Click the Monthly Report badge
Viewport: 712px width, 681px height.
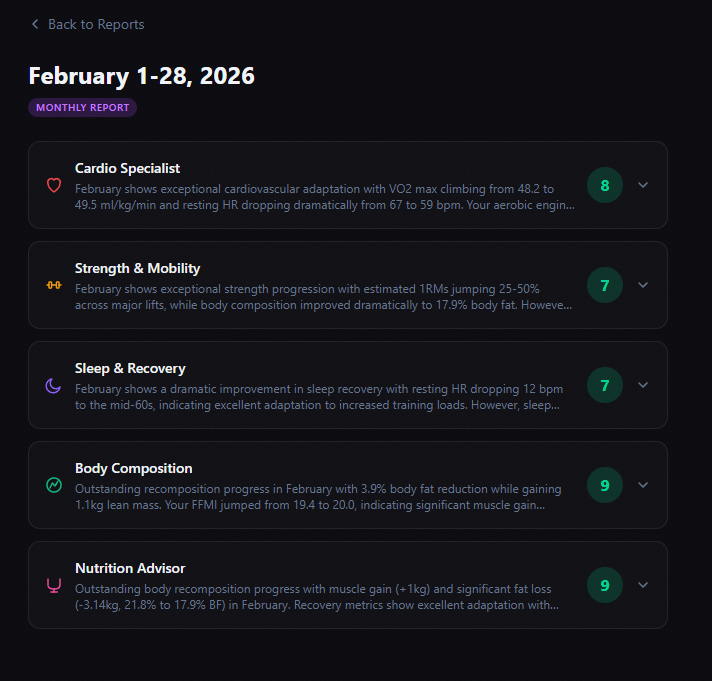click(82, 107)
